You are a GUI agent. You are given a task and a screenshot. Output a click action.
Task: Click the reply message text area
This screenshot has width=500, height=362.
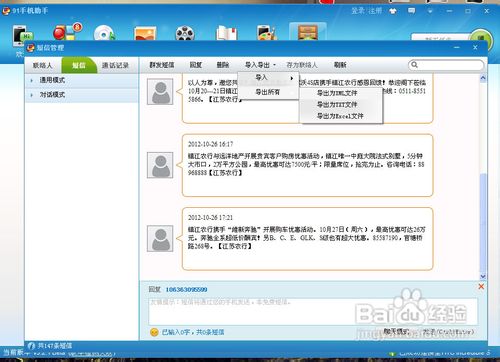pos(313,312)
